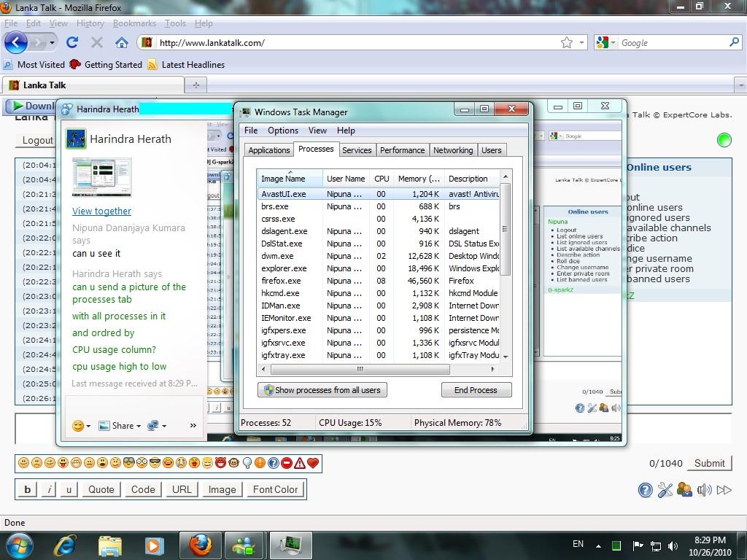
Task: Open the Options menu in Task Manager
Action: point(282,131)
